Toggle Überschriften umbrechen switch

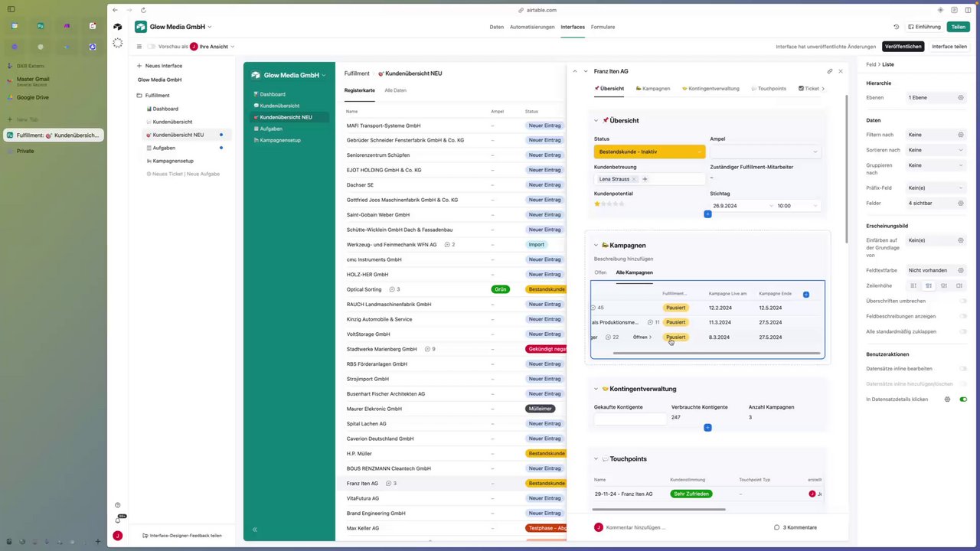[x=963, y=301]
